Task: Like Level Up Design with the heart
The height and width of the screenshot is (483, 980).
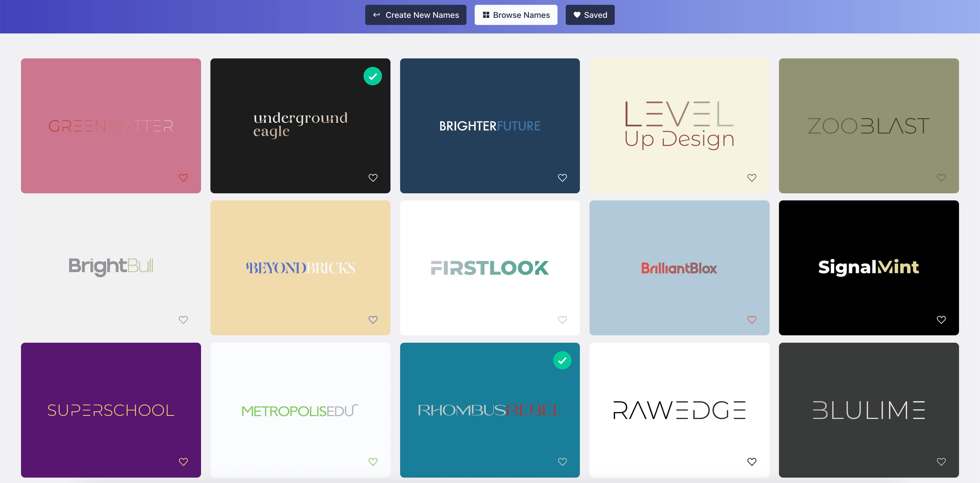Action: pyautogui.click(x=752, y=178)
